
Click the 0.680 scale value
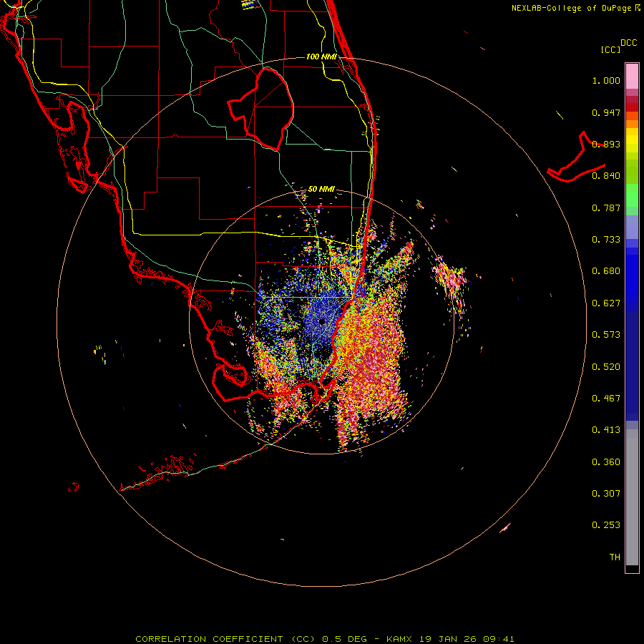(606, 271)
